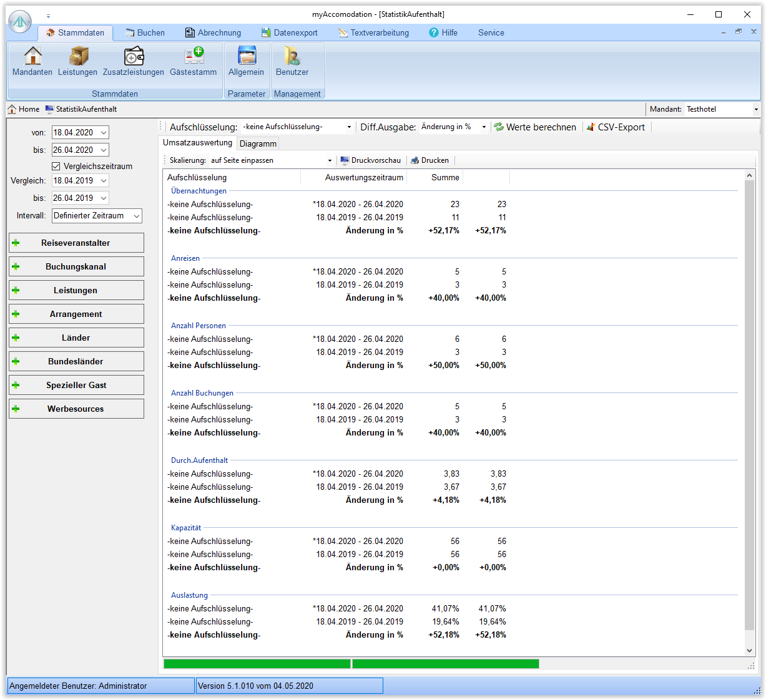Click the Home breadcrumb link
The width and height of the screenshot is (766, 700).
[24, 109]
